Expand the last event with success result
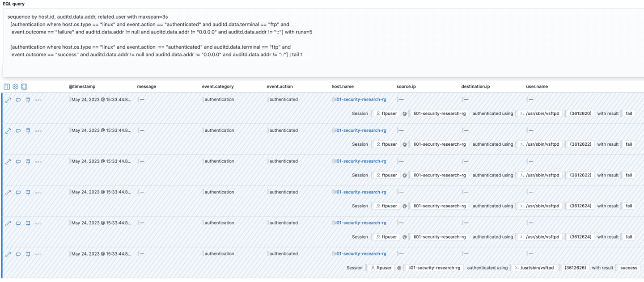Image resolution: width=644 pixels, height=282 pixels. 8,254
